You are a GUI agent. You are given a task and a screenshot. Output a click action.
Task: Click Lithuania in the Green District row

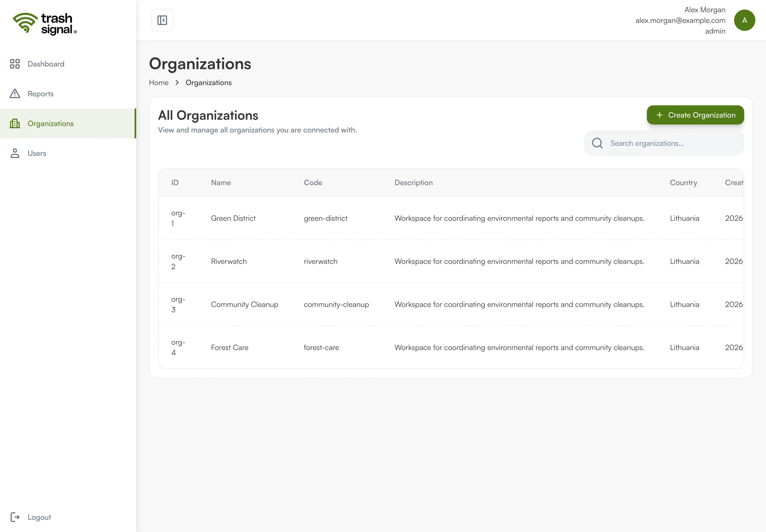(x=684, y=218)
